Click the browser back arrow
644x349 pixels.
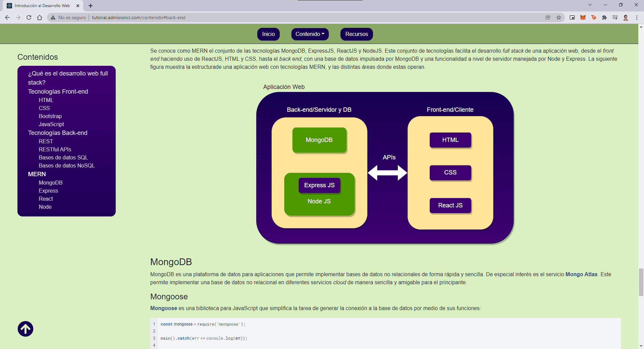[x=7, y=17]
